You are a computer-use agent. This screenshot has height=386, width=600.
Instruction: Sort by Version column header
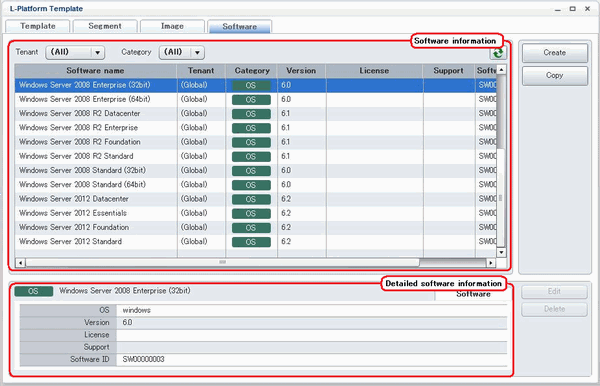302,71
